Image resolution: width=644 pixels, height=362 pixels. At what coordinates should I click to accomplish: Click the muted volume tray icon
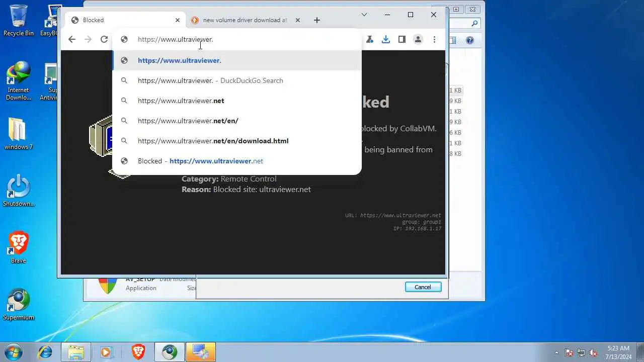pos(594,352)
